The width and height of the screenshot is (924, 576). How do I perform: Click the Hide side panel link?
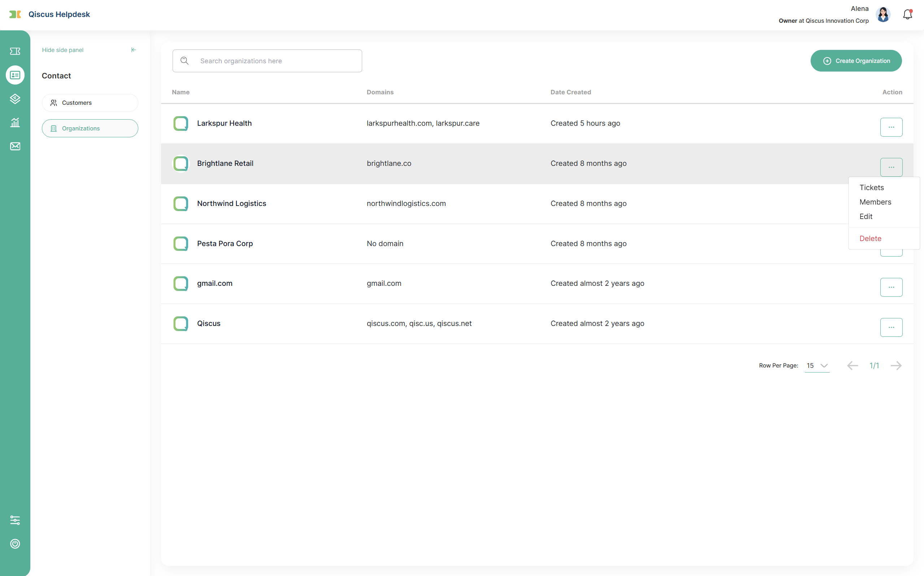(x=62, y=50)
